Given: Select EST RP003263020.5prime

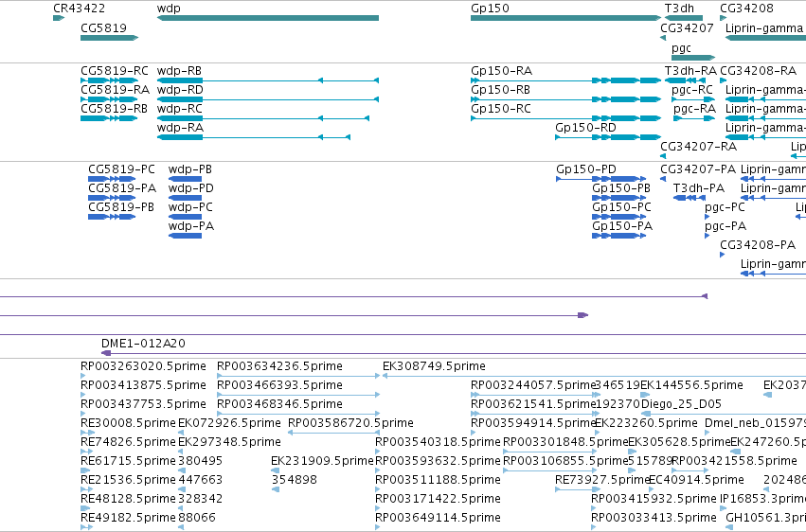Looking at the screenshot, I should click(x=83, y=377).
